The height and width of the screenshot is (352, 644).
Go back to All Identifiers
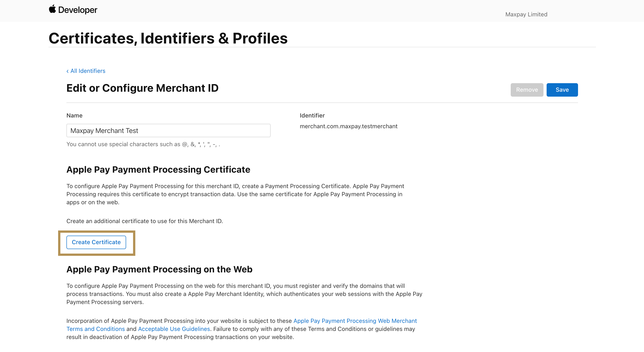[x=88, y=71]
